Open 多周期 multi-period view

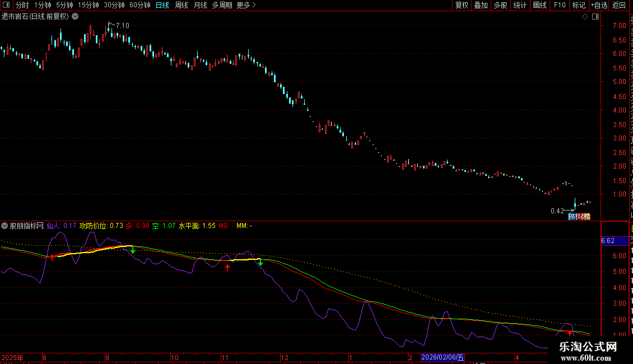[x=222, y=5]
